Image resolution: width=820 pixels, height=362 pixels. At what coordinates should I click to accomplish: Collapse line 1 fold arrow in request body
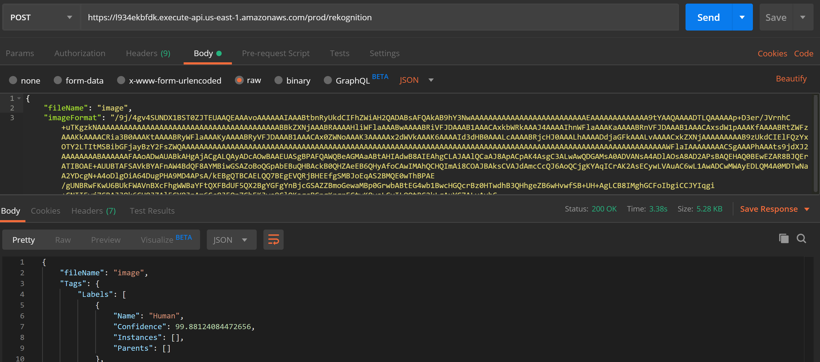[19, 98]
